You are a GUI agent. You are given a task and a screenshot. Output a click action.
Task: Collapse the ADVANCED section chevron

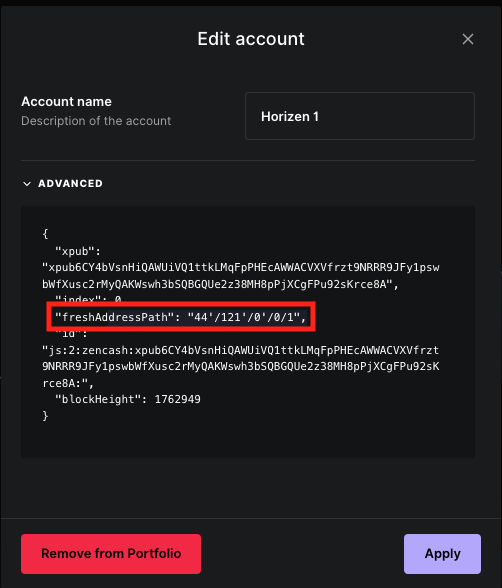click(27, 184)
